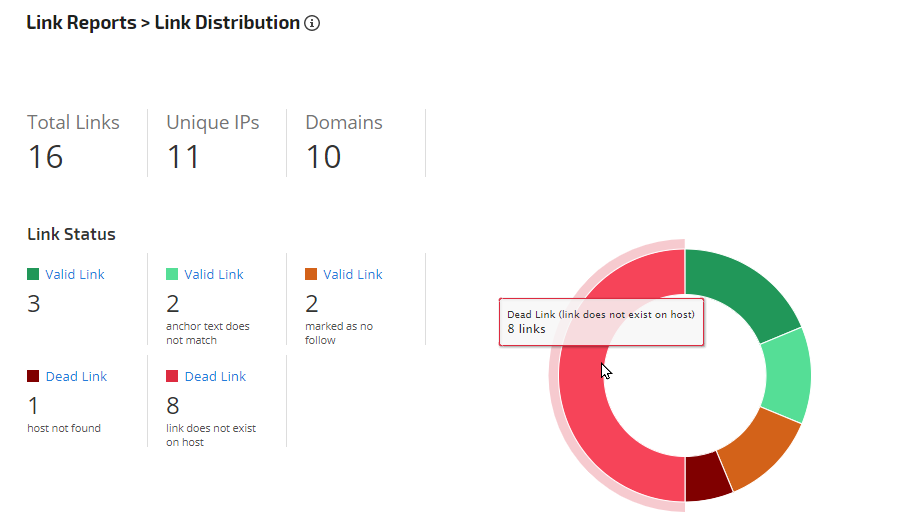The height and width of the screenshot is (532, 901).
Task: Click the orange no follow legend swatch
Action: coord(311,274)
